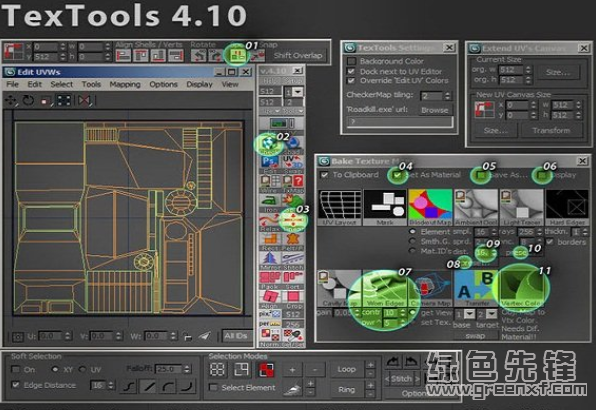This screenshot has height=410, width=596.
Task: Click the Pack shells icon
Action: tap(269, 278)
